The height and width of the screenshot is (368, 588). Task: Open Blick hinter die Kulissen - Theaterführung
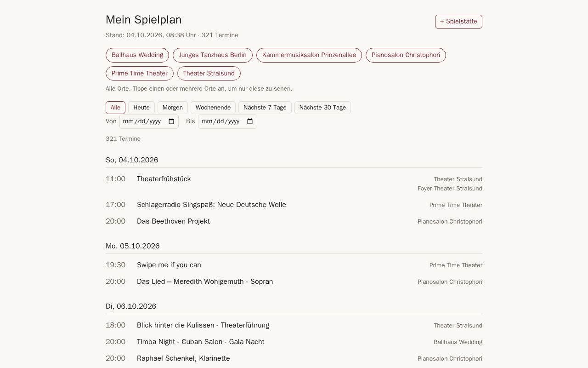click(203, 325)
